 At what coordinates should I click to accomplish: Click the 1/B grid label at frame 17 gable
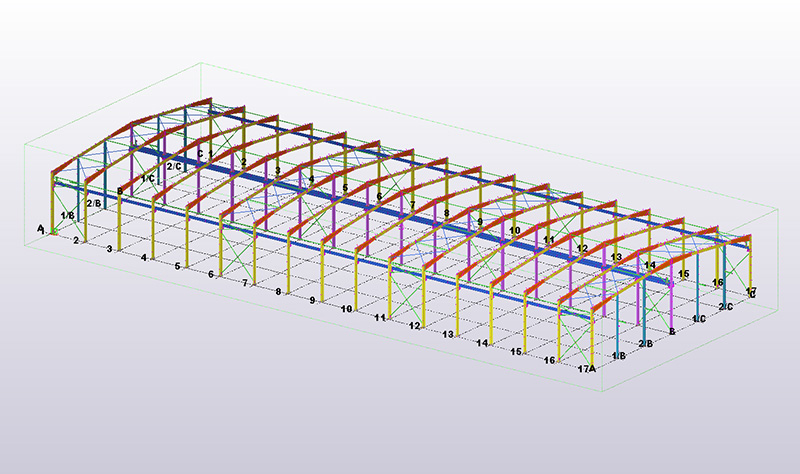pyautogui.click(x=618, y=356)
